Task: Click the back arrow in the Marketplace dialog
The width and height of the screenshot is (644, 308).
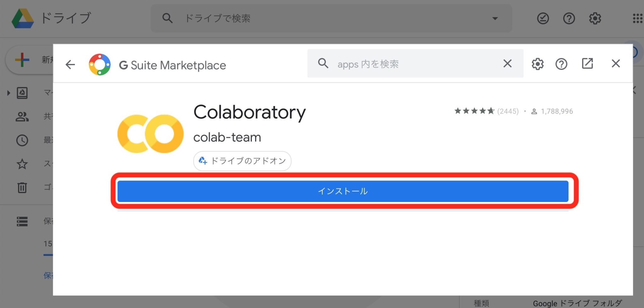Action: click(70, 64)
